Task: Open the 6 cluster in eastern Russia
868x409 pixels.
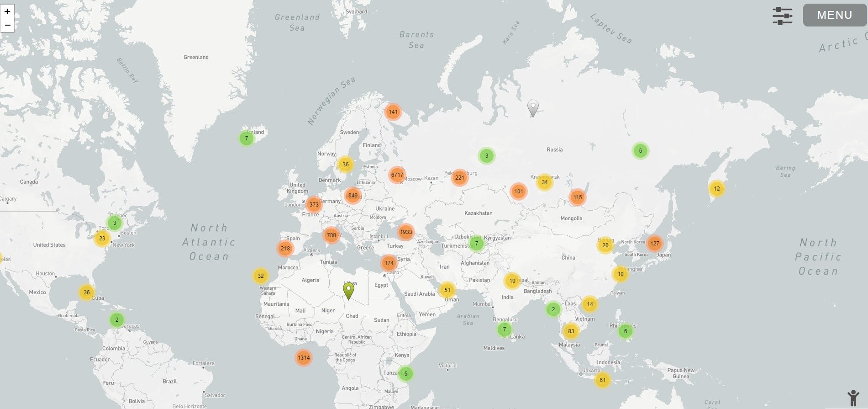Action: click(641, 151)
